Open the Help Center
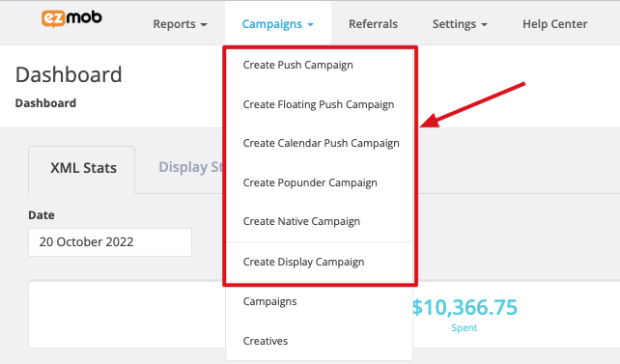 point(554,24)
